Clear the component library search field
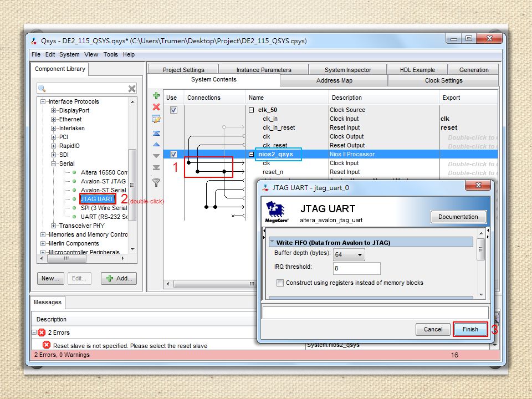Image resolution: width=532 pixels, height=399 pixels. click(132, 89)
